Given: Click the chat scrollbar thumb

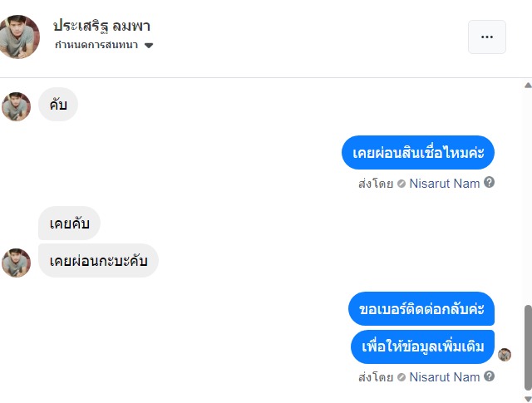Looking at the screenshot, I should pyautogui.click(x=527, y=347).
